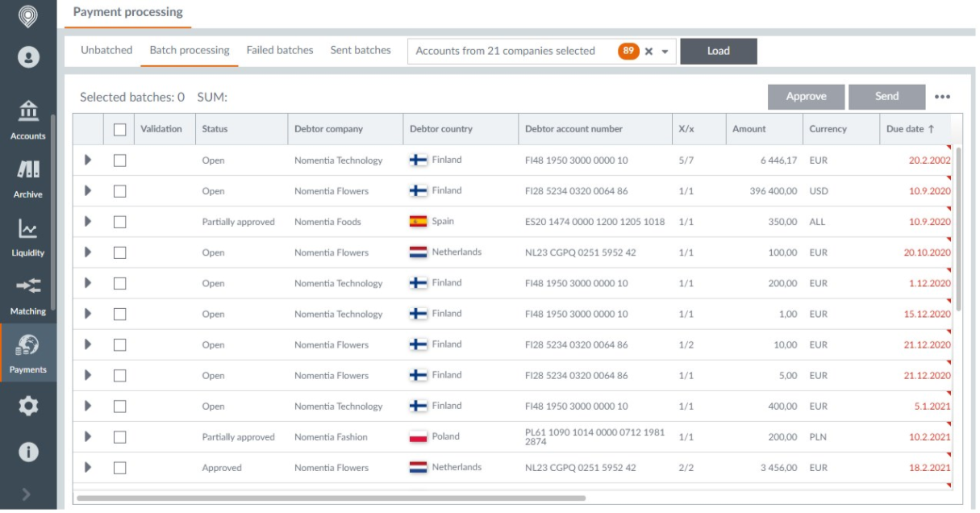Click the 5/7 value in X/x column
This screenshot has height=513, width=980.
coord(686,161)
